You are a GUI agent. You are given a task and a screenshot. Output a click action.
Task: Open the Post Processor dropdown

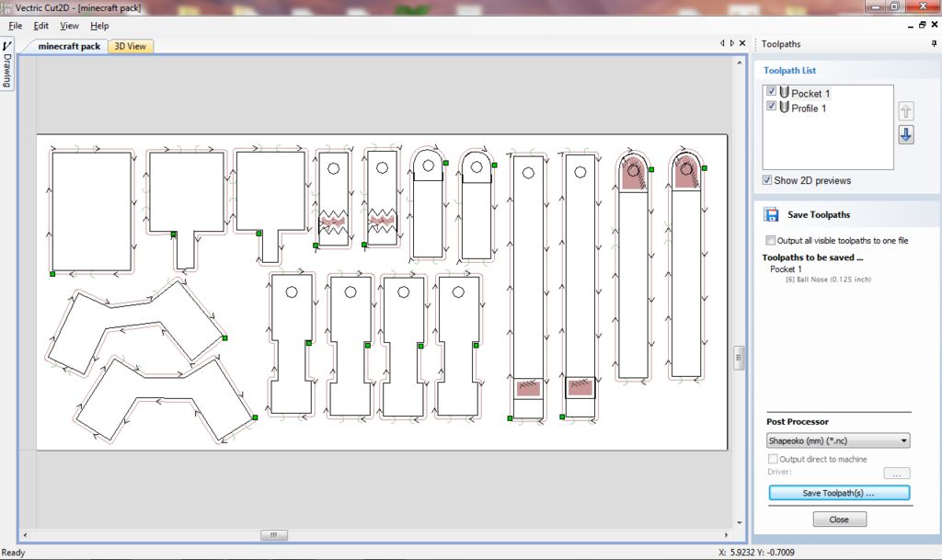(x=837, y=440)
